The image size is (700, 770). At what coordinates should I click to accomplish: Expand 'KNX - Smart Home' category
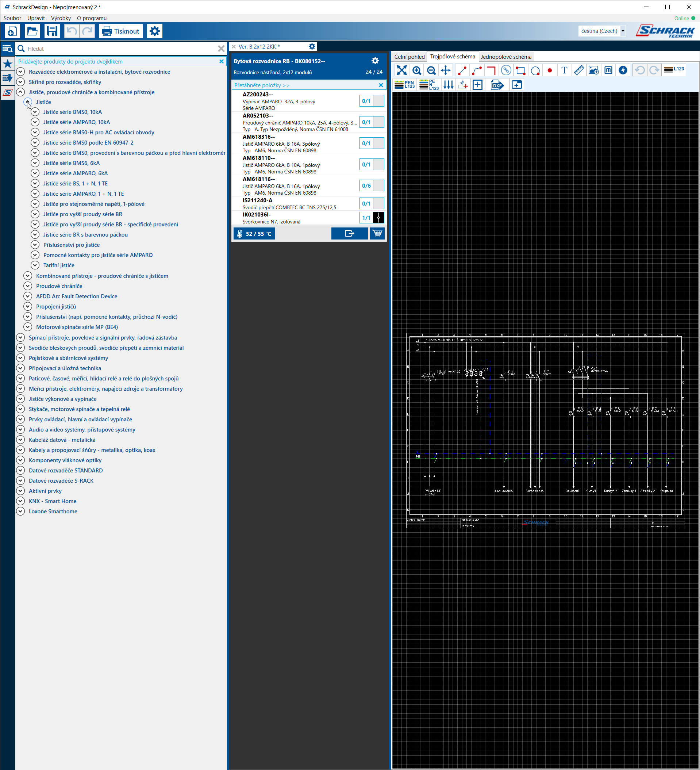(21, 501)
